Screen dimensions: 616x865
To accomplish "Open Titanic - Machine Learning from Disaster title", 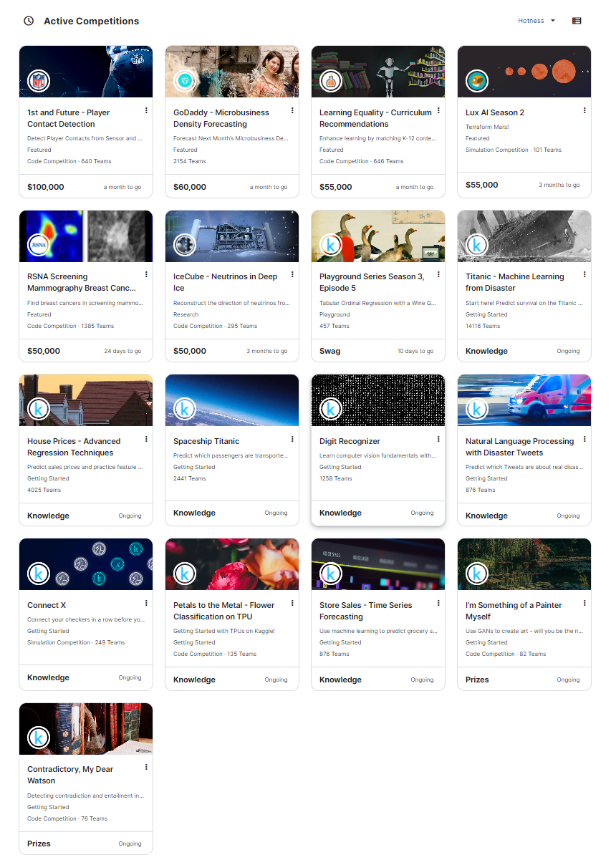I will coord(514,282).
